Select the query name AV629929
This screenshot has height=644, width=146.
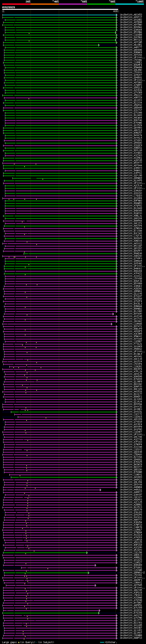coord(8,8)
